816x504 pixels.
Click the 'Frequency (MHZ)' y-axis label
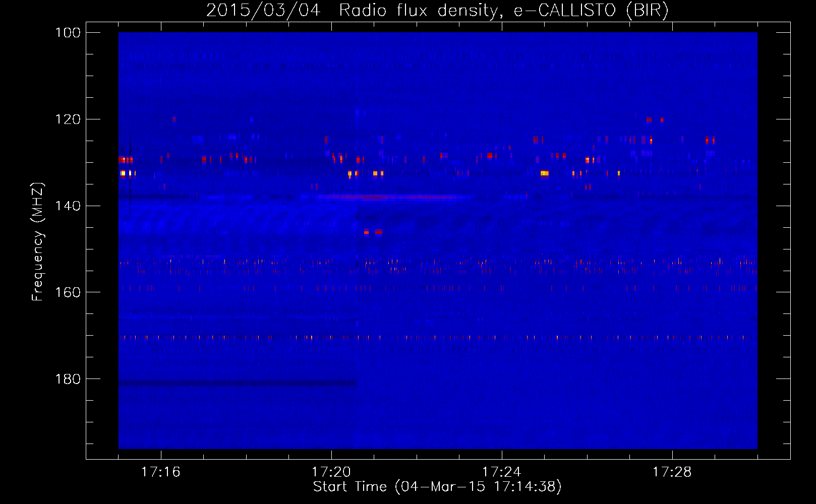pos(38,242)
